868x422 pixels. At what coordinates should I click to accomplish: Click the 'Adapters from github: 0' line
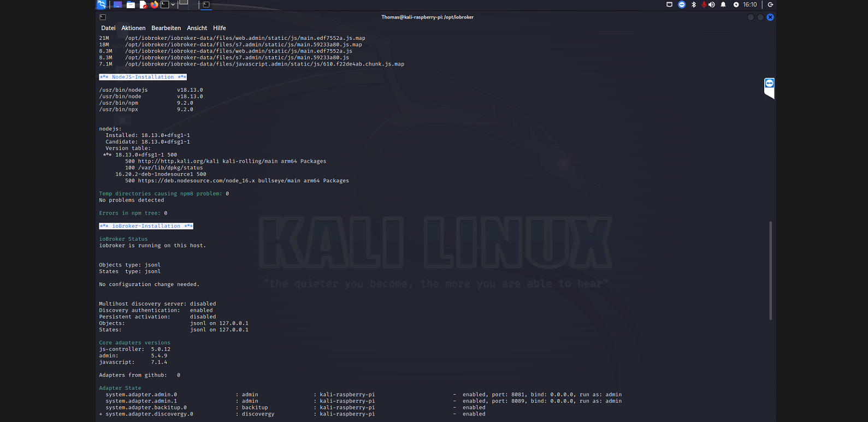pyautogui.click(x=139, y=376)
